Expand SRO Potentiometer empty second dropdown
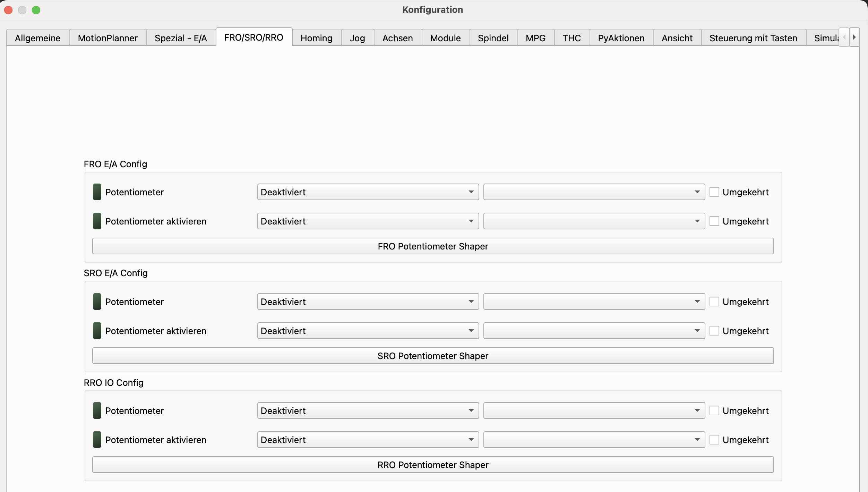868x492 pixels. 594,302
